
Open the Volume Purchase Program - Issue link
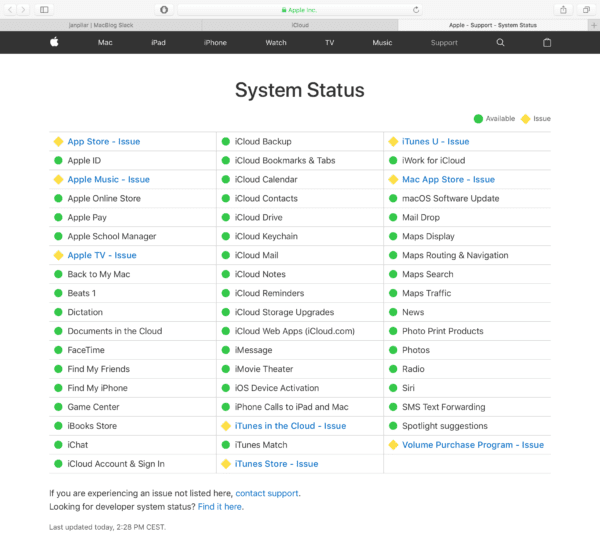tap(473, 445)
